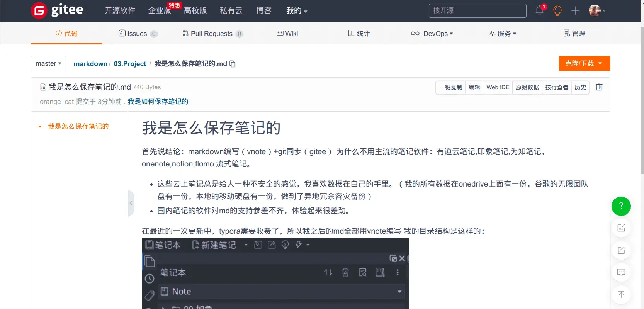Open the master branch selector

click(x=48, y=63)
